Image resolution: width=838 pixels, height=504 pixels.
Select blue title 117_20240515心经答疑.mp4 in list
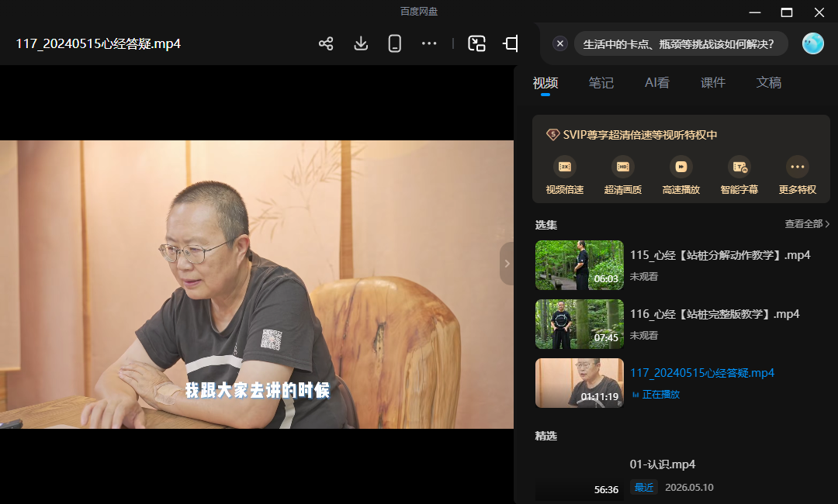pyautogui.click(x=702, y=373)
